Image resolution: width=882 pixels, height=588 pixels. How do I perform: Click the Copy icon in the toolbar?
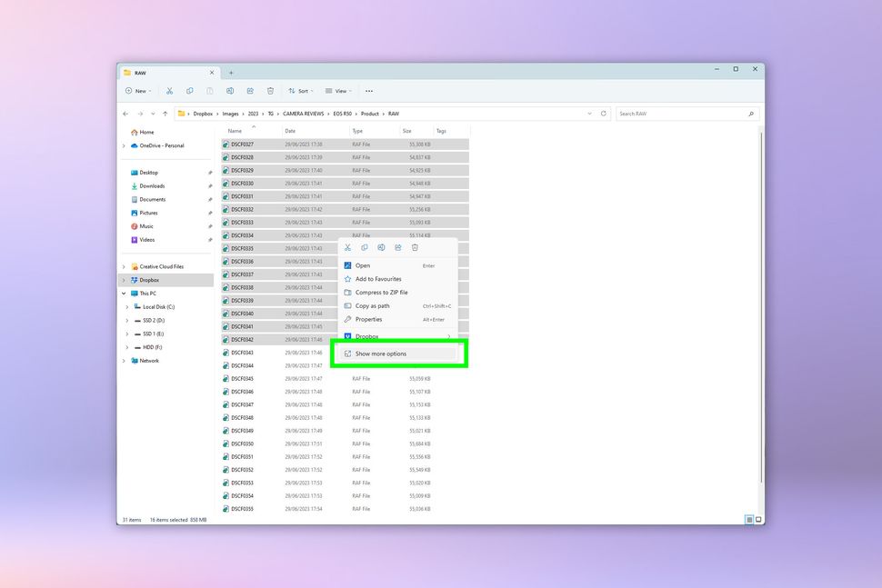(x=189, y=91)
